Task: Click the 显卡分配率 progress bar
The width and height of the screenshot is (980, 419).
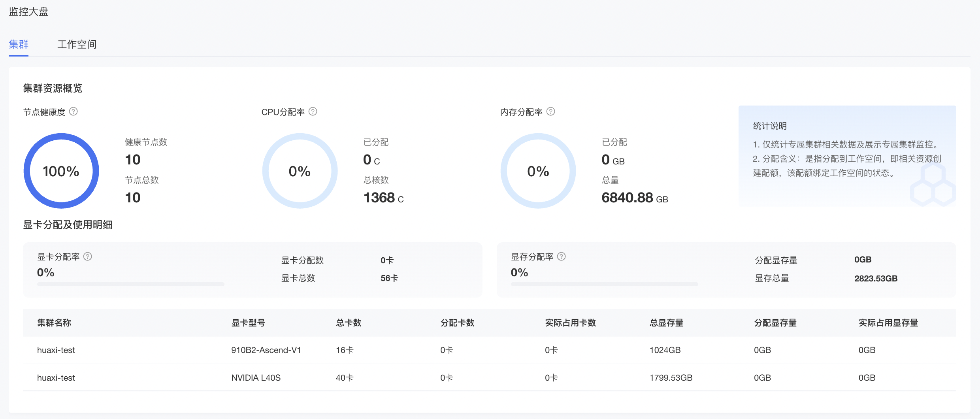Action: point(130,284)
